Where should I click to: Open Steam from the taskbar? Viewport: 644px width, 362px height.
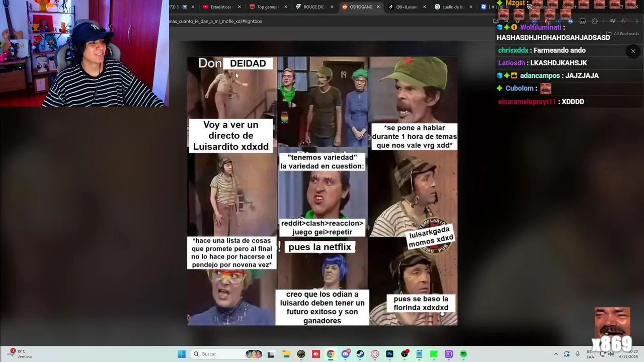pos(360,354)
